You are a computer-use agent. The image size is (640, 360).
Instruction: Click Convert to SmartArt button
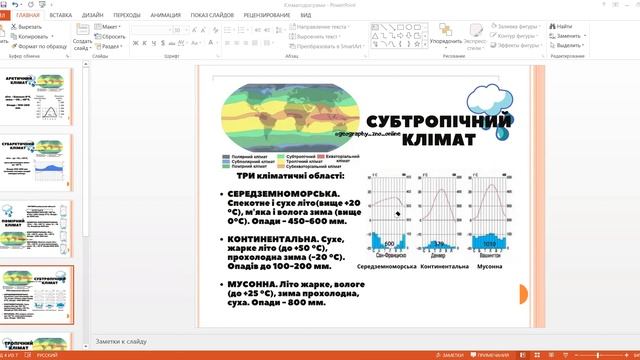[327, 46]
